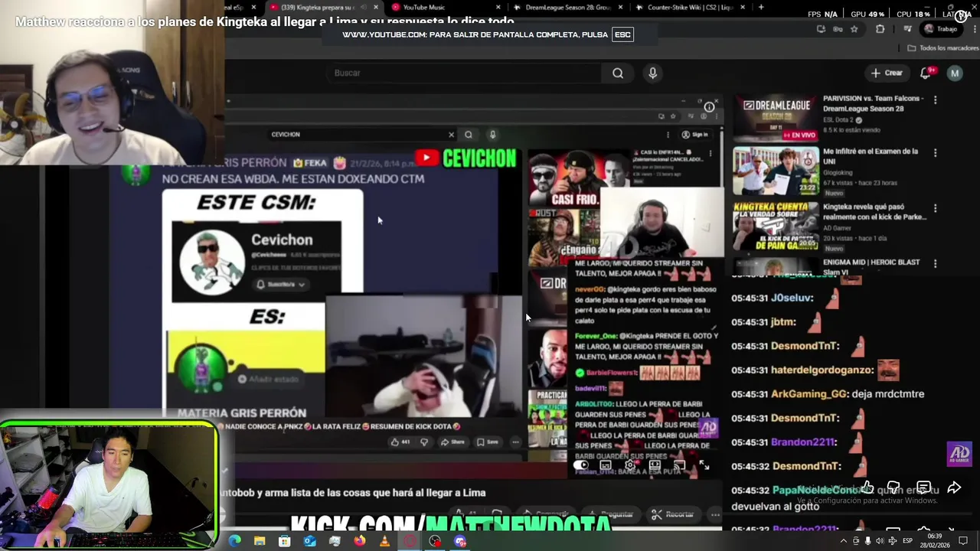The image size is (980, 551).
Task: Open player settings gear
Action: pos(630,465)
